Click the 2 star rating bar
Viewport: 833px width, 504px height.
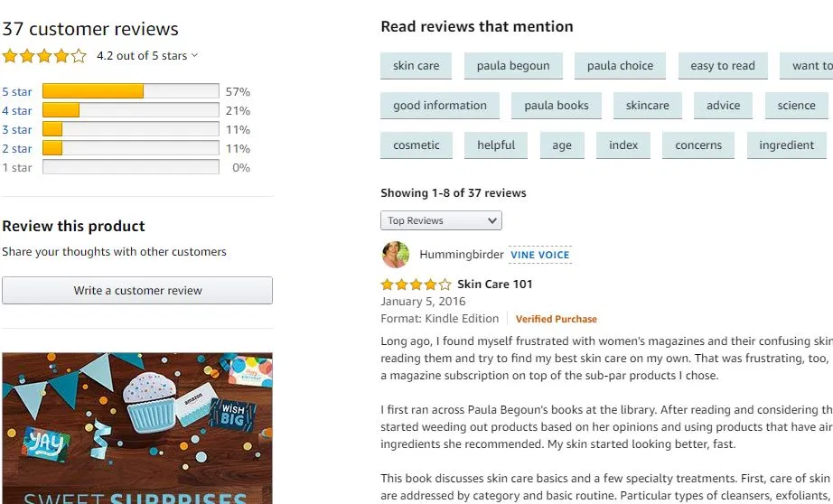point(130,149)
